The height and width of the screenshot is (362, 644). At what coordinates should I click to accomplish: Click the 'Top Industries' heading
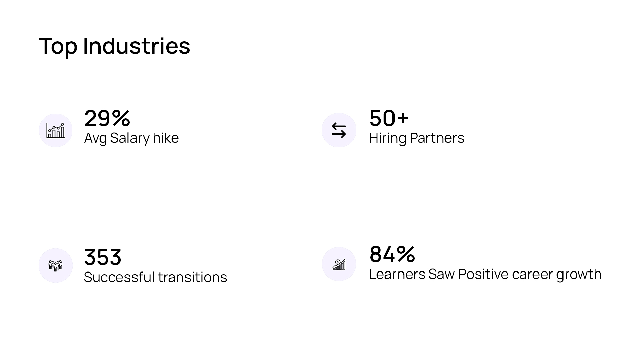click(114, 46)
